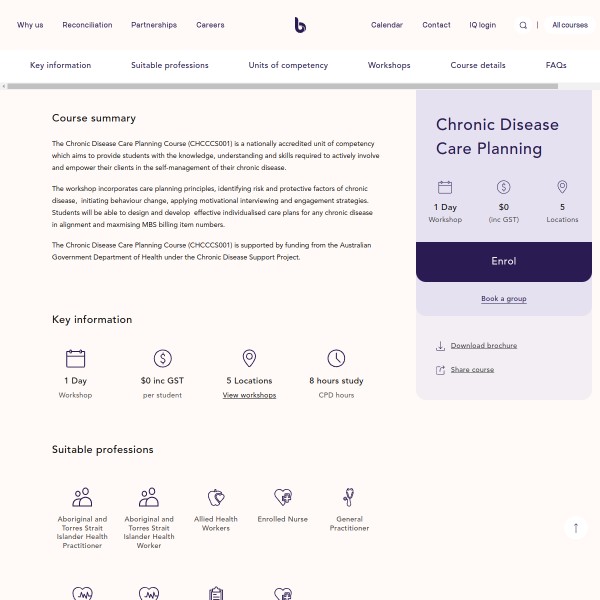
Task: Click the 8 hours study clock icon
Action: click(x=336, y=358)
